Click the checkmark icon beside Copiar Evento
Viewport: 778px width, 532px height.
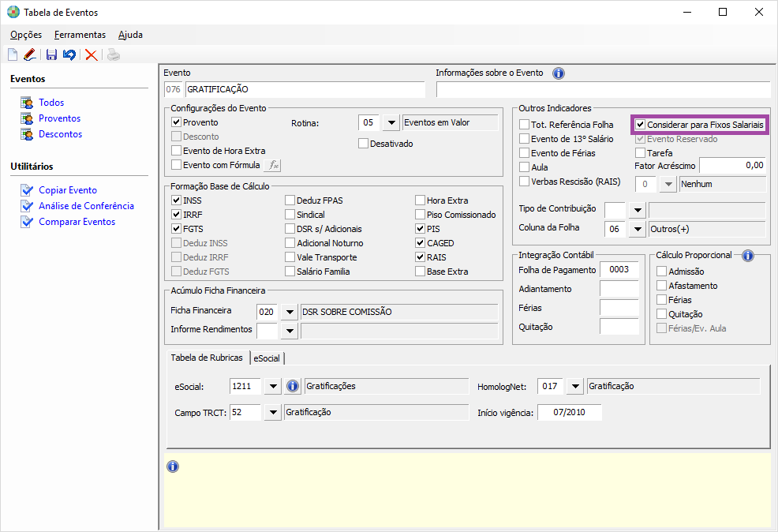[x=27, y=190]
